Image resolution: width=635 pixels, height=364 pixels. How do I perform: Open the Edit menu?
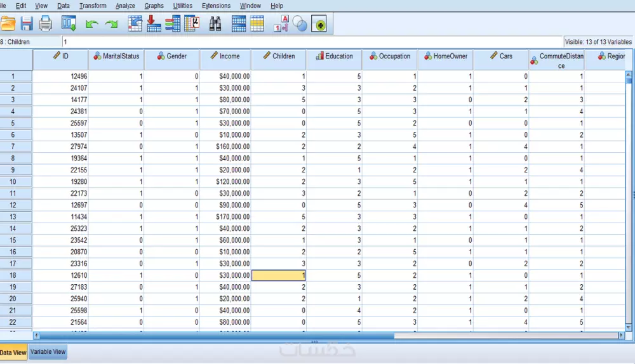pos(21,6)
